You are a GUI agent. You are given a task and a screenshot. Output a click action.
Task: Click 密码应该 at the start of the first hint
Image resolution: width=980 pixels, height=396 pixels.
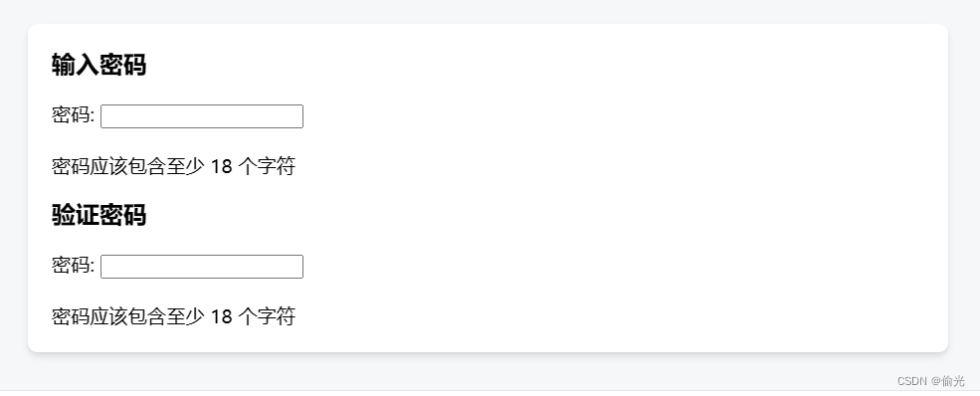coord(90,167)
